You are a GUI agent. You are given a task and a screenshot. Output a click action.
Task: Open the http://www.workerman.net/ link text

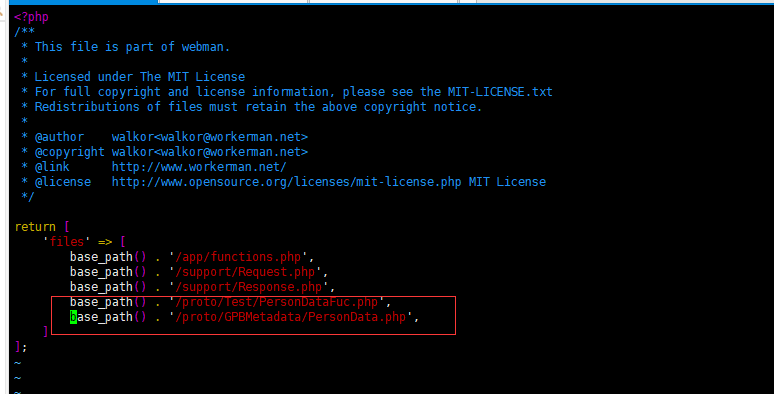(x=199, y=167)
